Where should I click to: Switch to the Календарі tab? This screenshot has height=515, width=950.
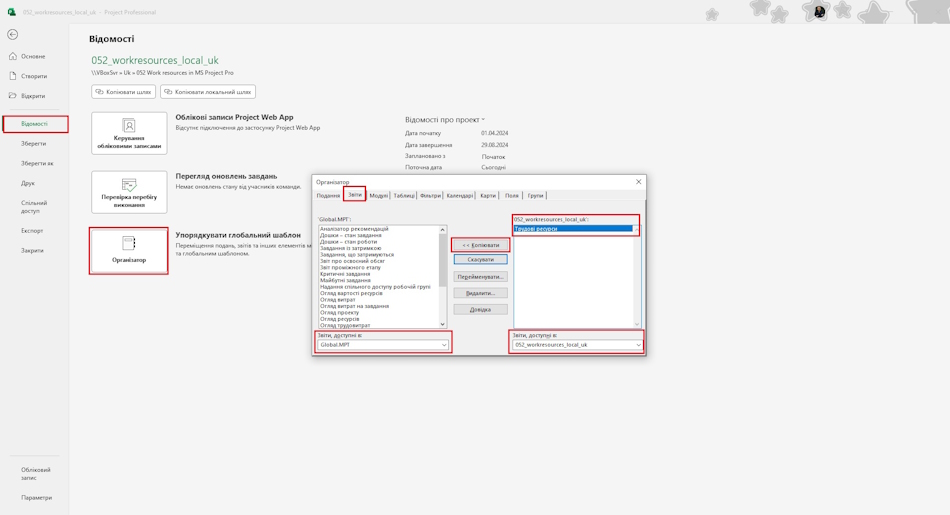pyautogui.click(x=460, y=196)
